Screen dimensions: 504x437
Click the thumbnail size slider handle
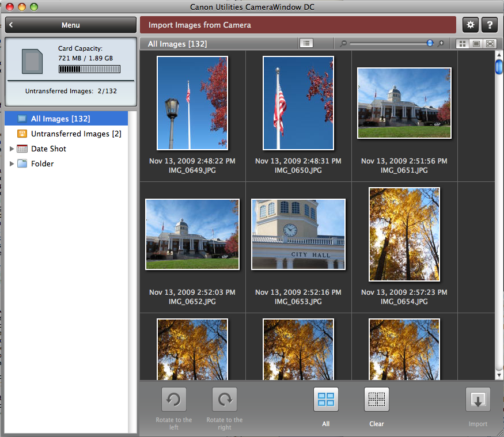click(x=430, y=43)
